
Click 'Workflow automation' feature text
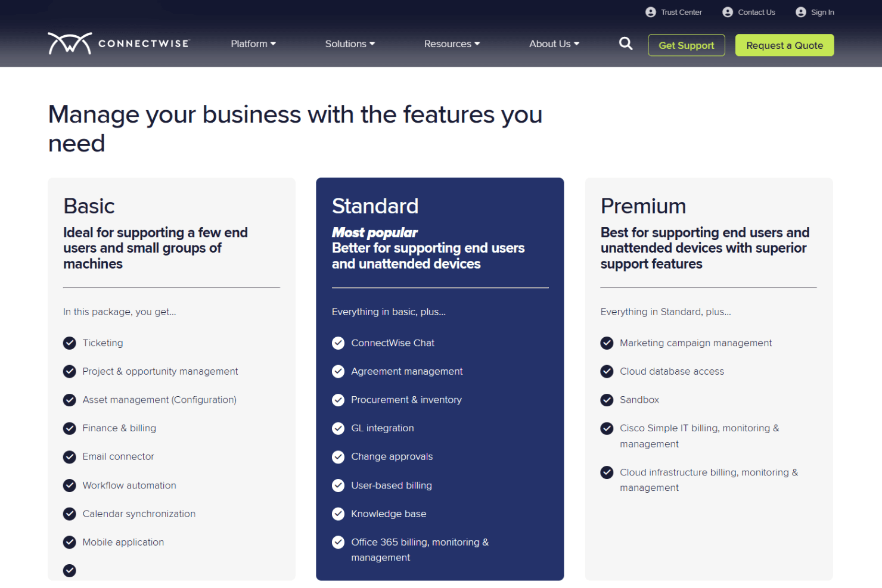(x=129, y=486)
